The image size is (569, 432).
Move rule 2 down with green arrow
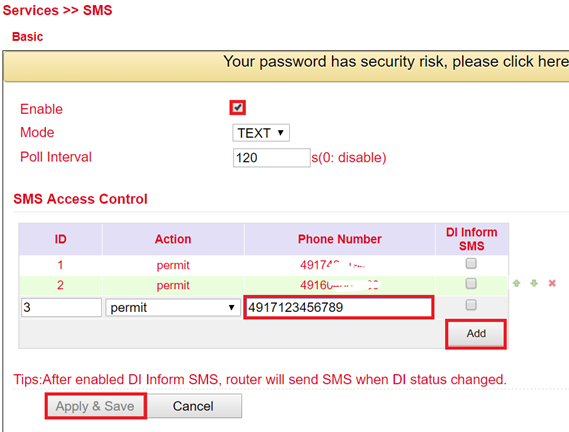(534, 283)
